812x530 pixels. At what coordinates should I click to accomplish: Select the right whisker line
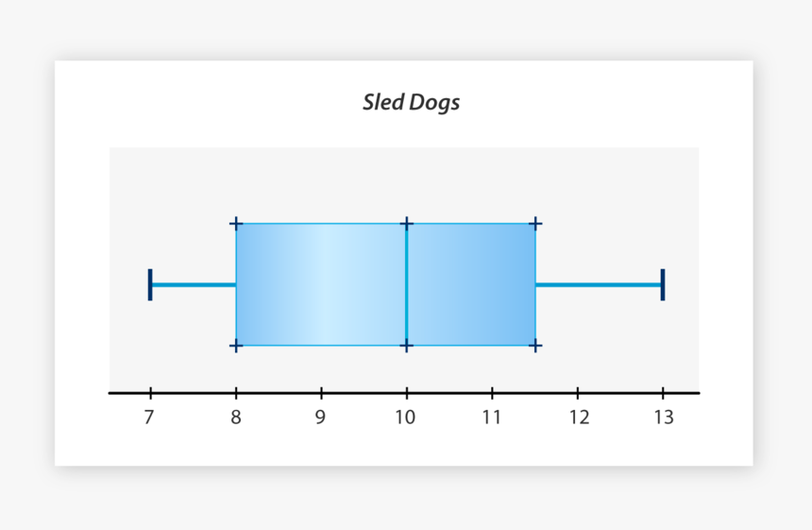click(x=599, y=284)
